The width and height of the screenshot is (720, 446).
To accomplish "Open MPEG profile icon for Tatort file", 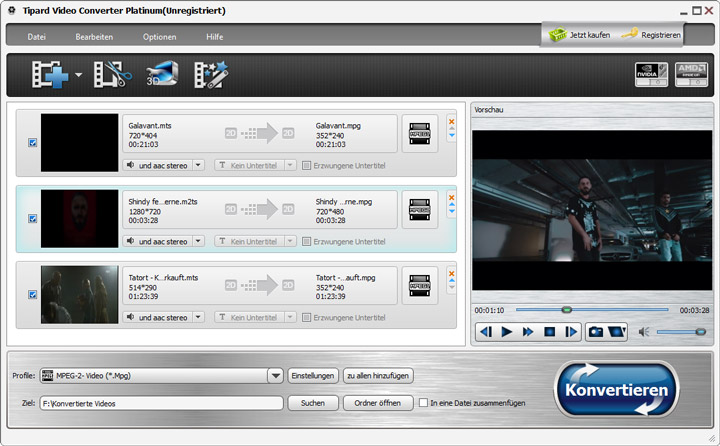I will 420,286.
